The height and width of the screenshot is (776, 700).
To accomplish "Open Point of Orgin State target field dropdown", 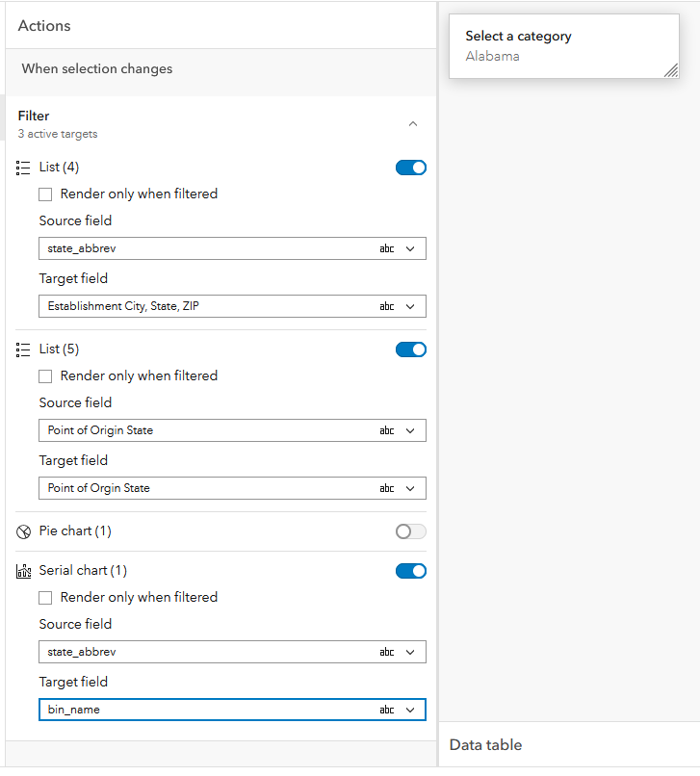I will click(x=232, y=488).
